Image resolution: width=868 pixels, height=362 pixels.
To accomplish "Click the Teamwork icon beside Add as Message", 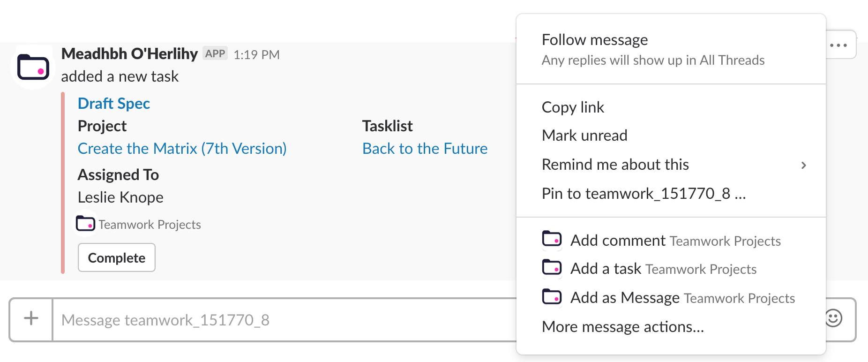I will (552, 297).
